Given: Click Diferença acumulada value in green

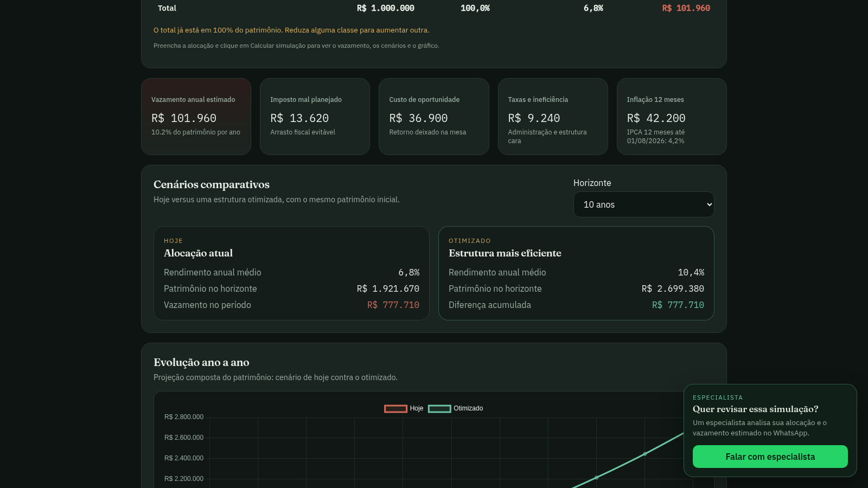Looking at the screenshot, I should pyautogui.click(x=678, y=305).
